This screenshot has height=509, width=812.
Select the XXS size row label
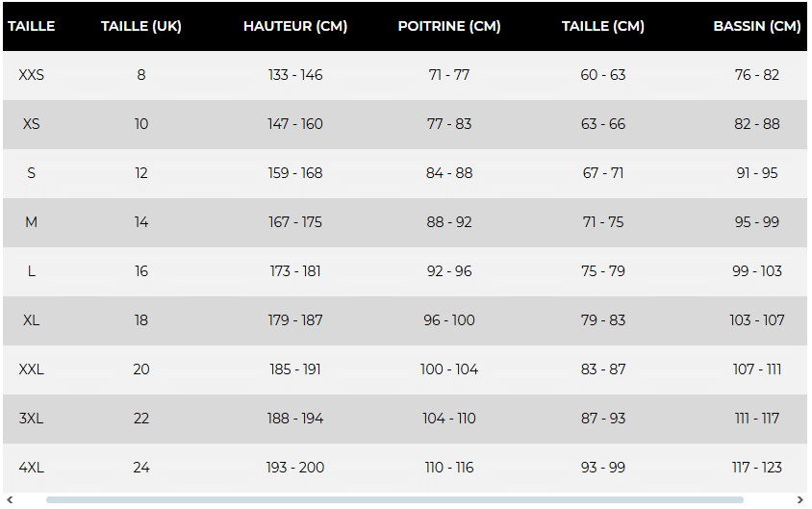coord(31,75)
